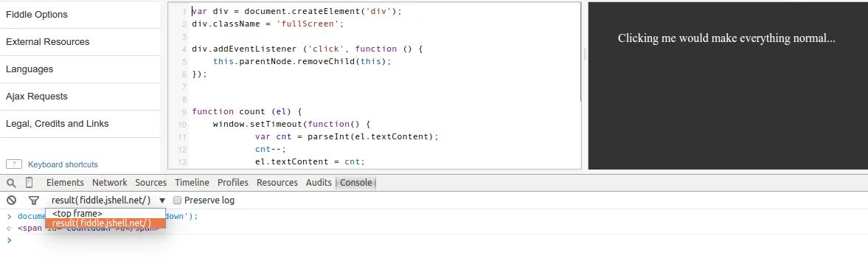Open the Timeline tab
The height and width of the screenshot is (272, 868).
point(192,183)
